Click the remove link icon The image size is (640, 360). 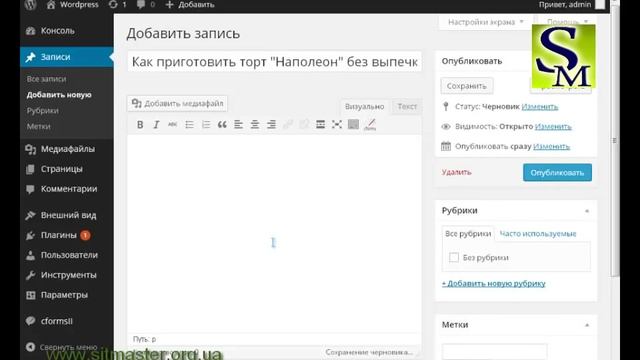[x=304, y=124]
